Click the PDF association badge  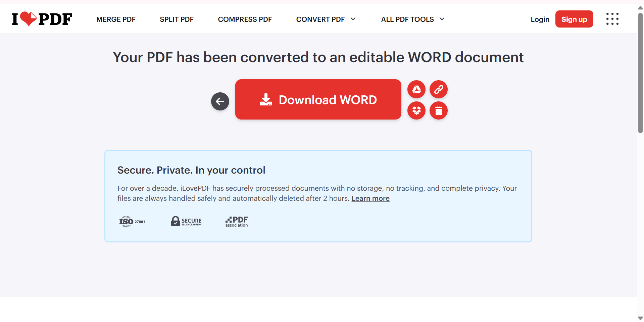tap(237, 222)
